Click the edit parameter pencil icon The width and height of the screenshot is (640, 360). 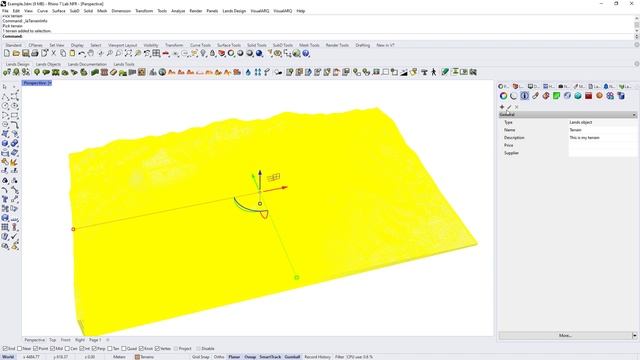click(509, 107)
